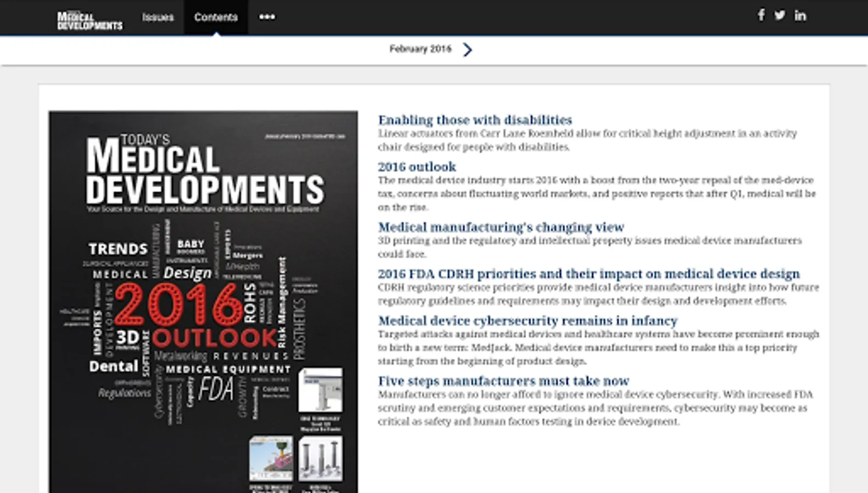868x493 pixels.
Task: Click the 'February 2016' issue label
Action: pos(420,49)
